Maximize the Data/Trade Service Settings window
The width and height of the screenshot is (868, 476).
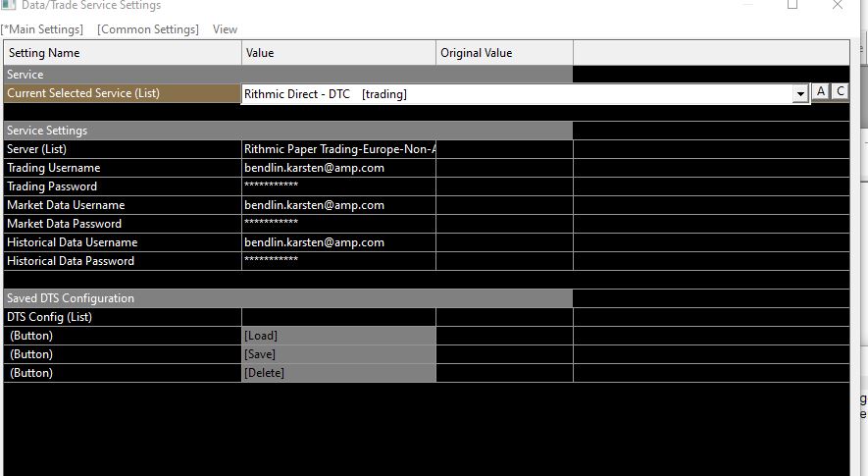click(792, 5)
